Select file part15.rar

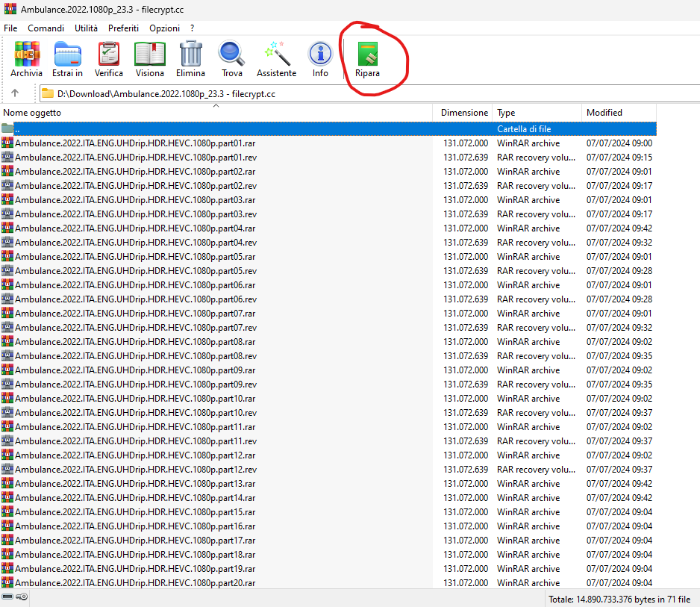click(328, 512)
